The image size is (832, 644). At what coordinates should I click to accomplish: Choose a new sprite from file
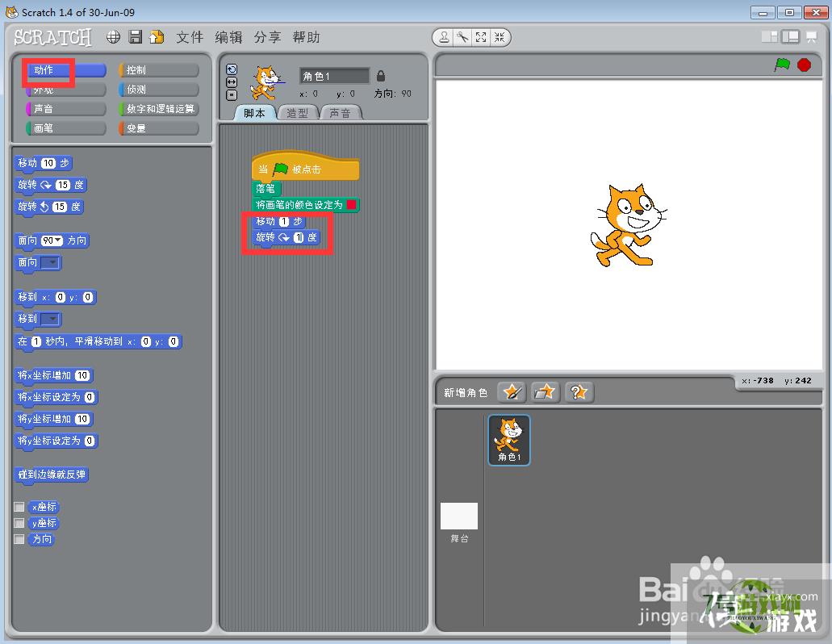pyautogui.click(x=545, y=392)
